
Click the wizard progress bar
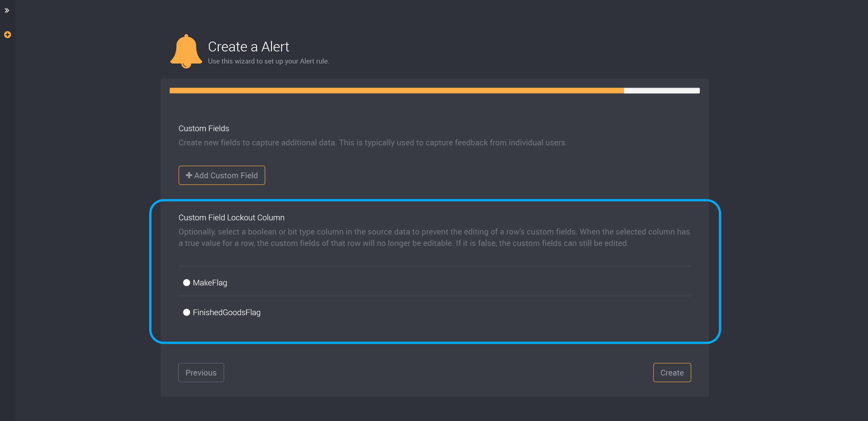coord(435,91)
